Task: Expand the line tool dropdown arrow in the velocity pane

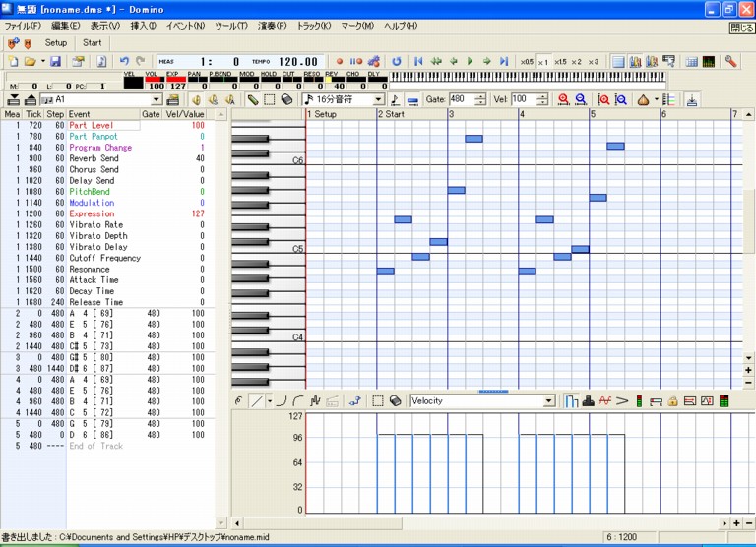Action: [270, 401]
